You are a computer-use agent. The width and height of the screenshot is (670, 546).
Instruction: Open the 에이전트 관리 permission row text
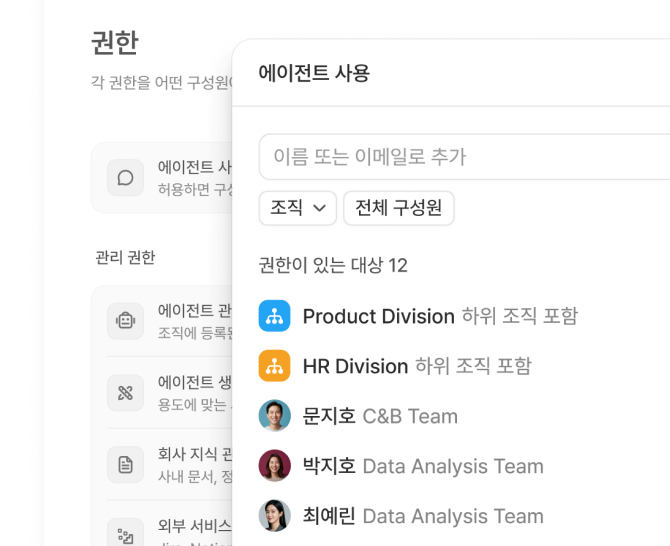(x=195, y=321)
